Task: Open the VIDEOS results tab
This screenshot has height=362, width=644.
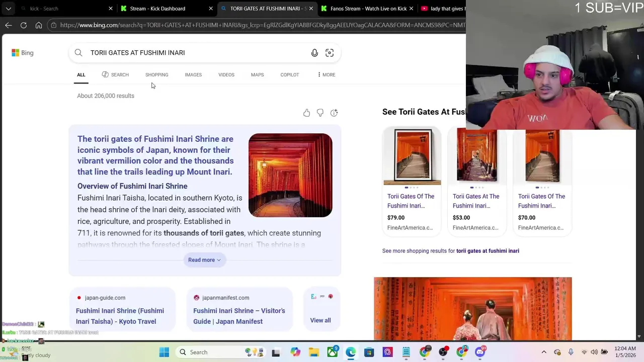Action: pyautogui.click(x=226, y=75)
